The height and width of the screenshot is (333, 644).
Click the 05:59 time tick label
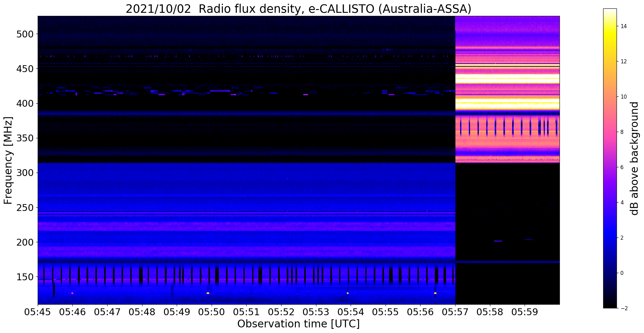(525, 312)
